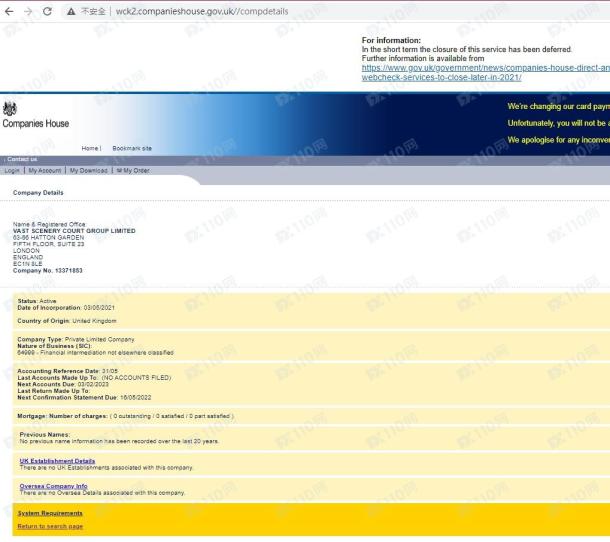This screenshot has width=610, height=542.
Task: Select company name VAST SCENERY COURT GROUP LIMITED
Action: tap(74, 231)
